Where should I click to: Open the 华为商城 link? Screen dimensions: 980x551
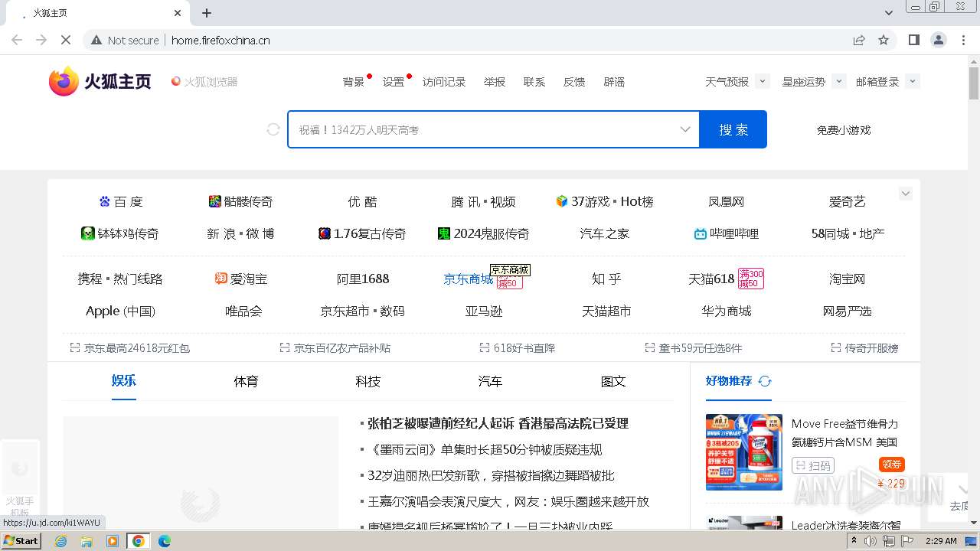point(727,311)
